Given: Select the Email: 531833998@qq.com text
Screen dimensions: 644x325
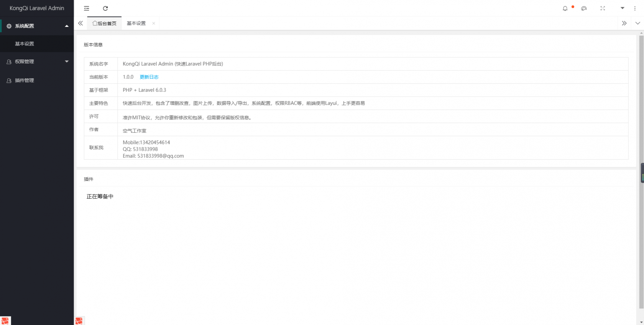Looking at the screenshot, I should coord(153,156).
